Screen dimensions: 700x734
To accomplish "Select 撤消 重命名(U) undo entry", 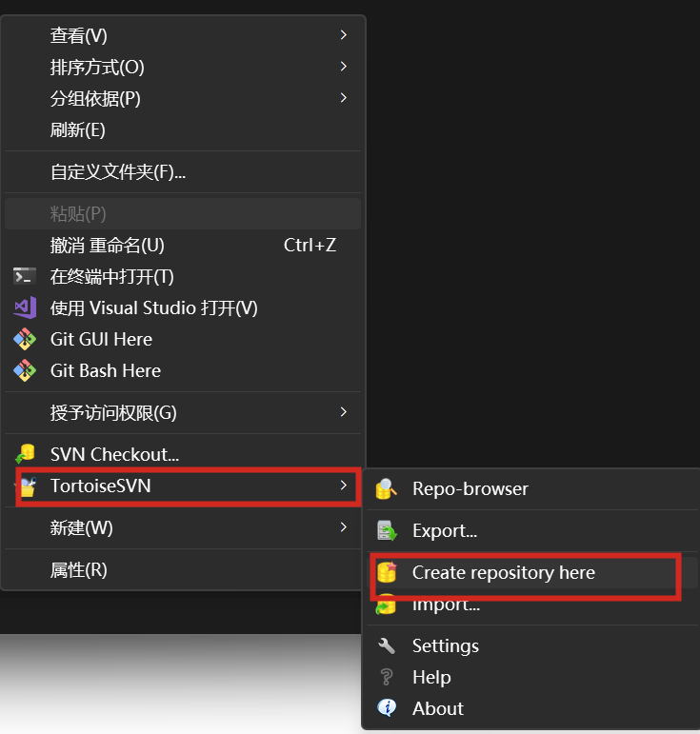I will coord(108,246).
